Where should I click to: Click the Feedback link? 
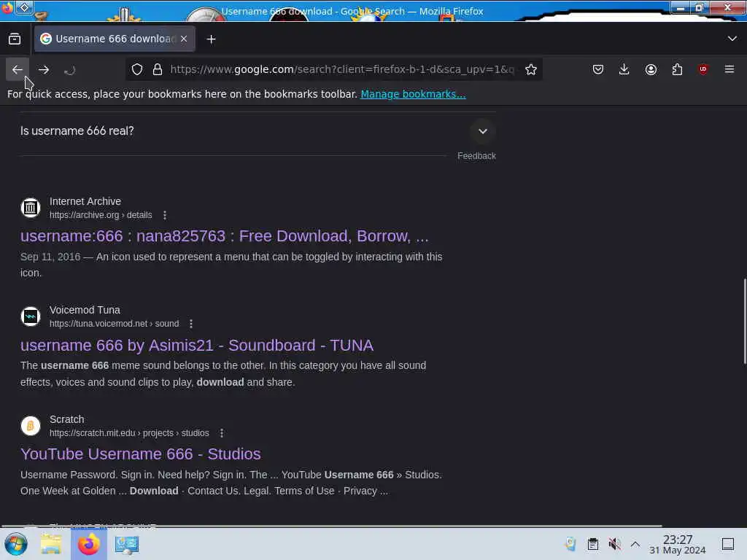[476, 156]
